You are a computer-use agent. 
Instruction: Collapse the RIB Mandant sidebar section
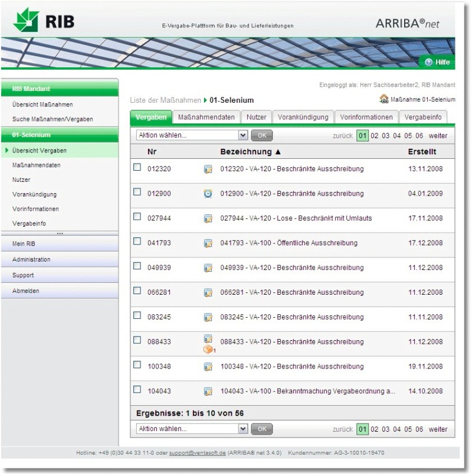(60, 89)
